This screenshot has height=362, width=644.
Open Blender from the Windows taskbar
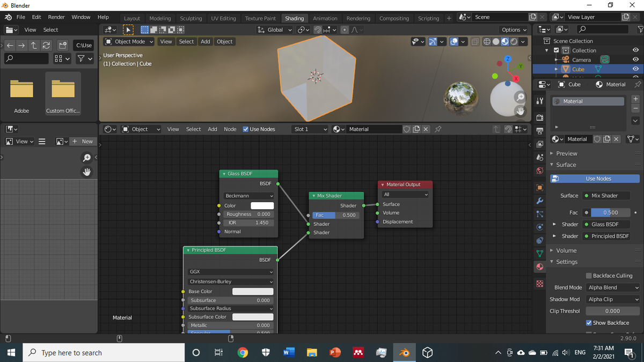click(x=405, y=352)
